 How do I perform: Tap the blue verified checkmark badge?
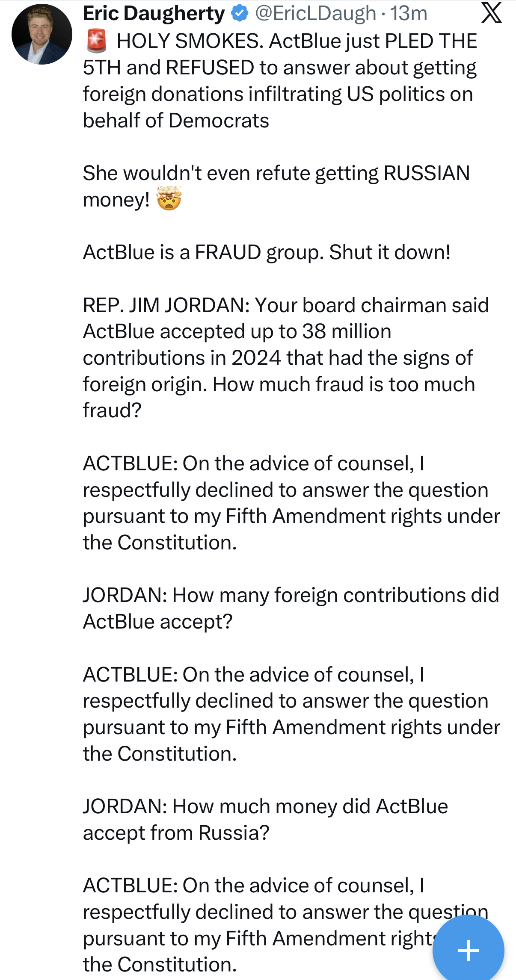[x=240, y=13]
